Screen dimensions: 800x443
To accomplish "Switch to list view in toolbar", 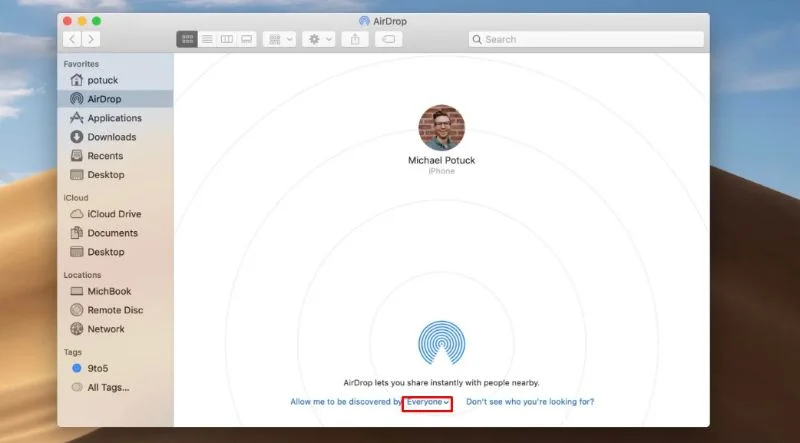I will click(x=207, y=39).
